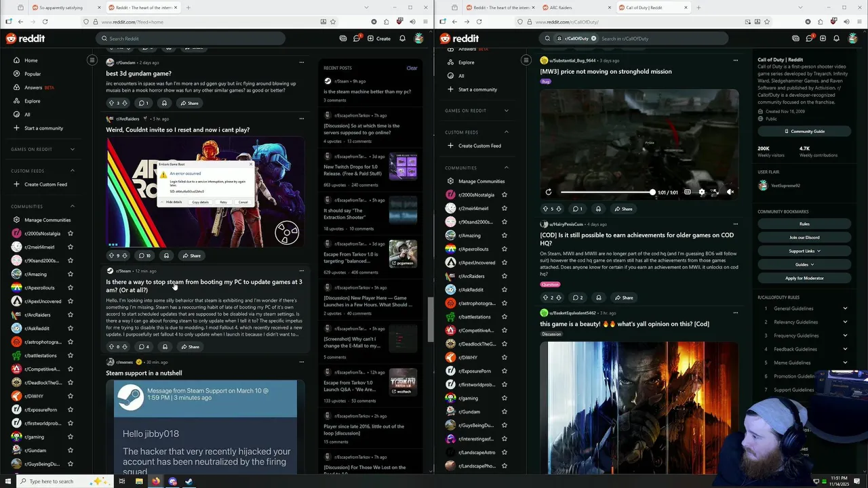Upvote the [COD] achievements question post
Image resolution: width=868 pixels, height=488 pixels.
[545, 298]
